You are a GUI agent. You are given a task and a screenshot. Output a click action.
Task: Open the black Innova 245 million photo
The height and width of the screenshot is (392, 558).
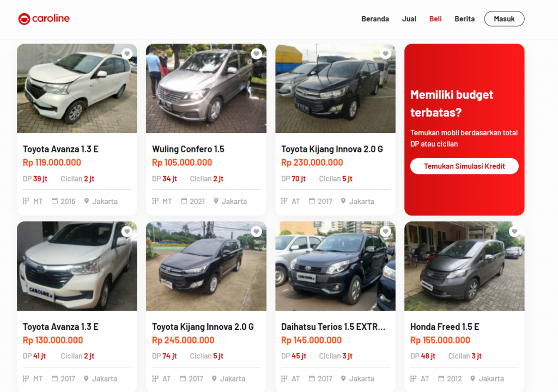pyautogui.click(x=206, y=266)
